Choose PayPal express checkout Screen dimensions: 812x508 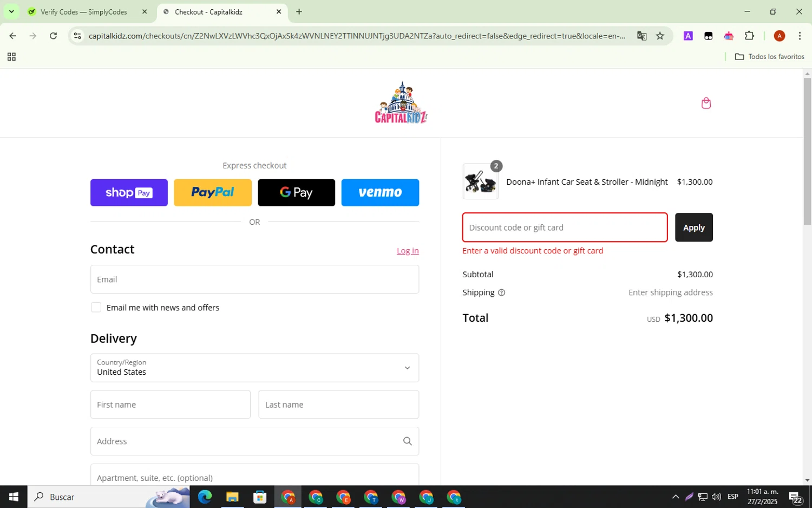click(x=213, y=193)
